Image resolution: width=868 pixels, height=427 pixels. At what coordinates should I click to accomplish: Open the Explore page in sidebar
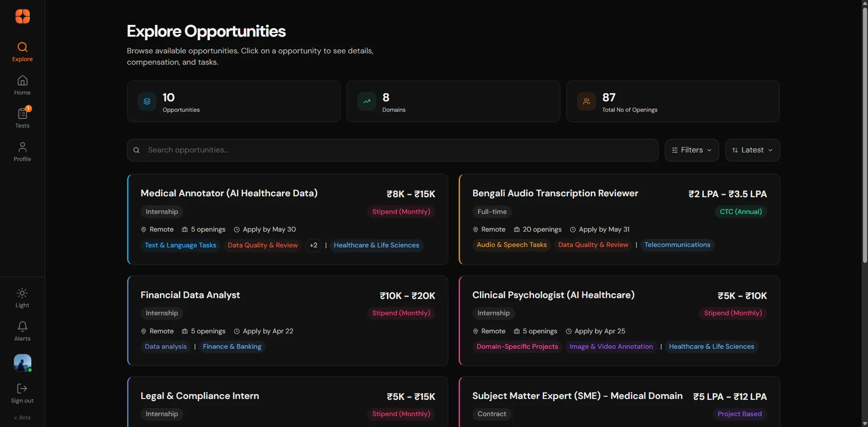(x=22, y=52)
